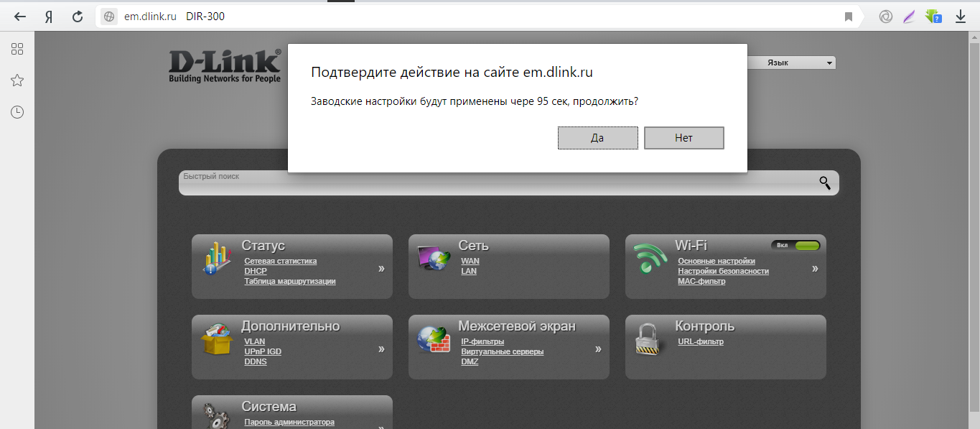Click the magnifier search icon
The image size is (980, 429).
(x=825, y=183)
